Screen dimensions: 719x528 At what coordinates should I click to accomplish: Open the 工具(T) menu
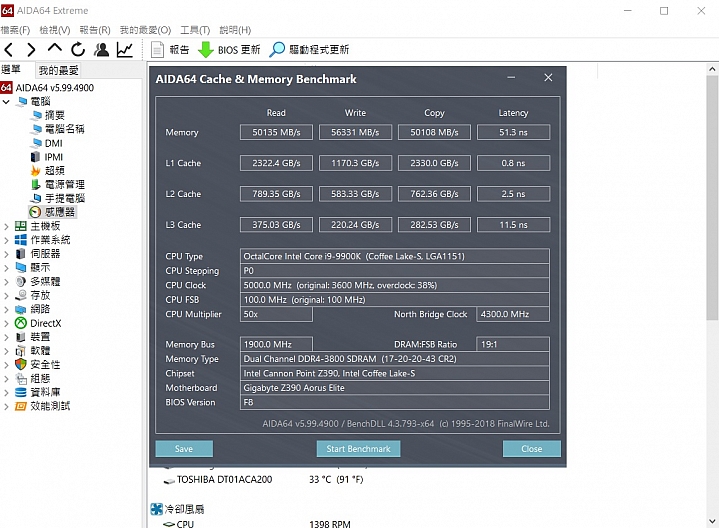(x=195, y=30)
